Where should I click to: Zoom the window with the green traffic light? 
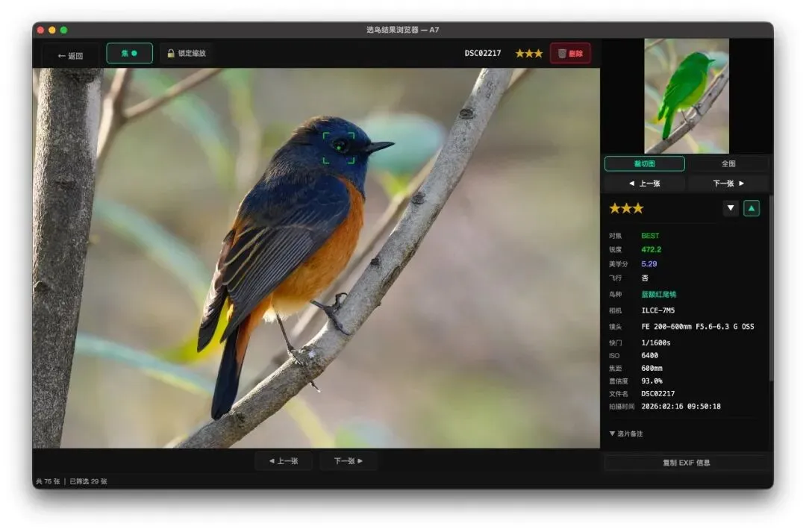click(x=63, y=30)
